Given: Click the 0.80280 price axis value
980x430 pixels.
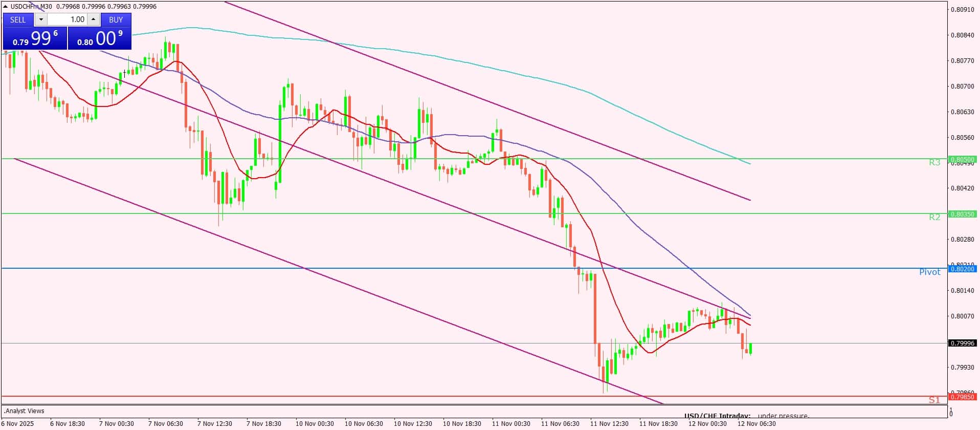Looking at the screenshot, I should (962, 240).
